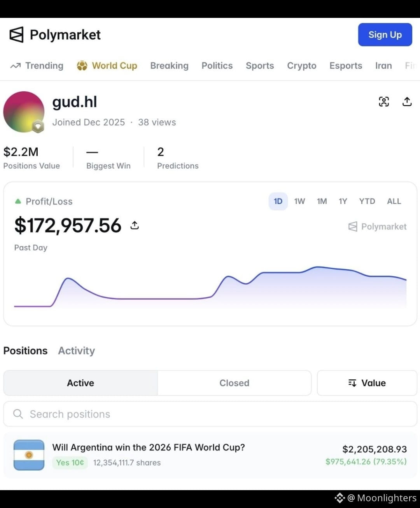Switch chart to 1Y range
Screen dimensions: 420x508
(x=343, y=201)
